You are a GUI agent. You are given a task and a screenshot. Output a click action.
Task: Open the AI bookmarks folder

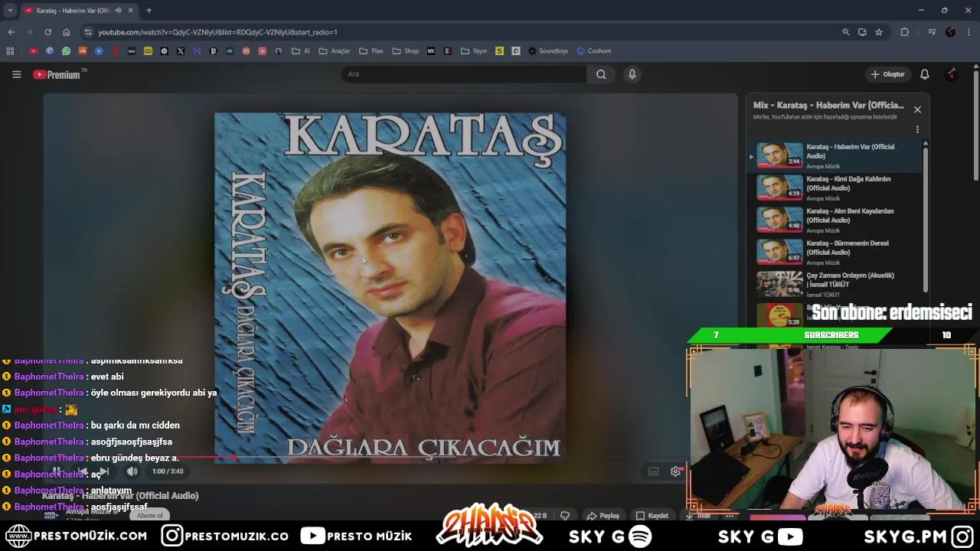[x=301, y=51]
